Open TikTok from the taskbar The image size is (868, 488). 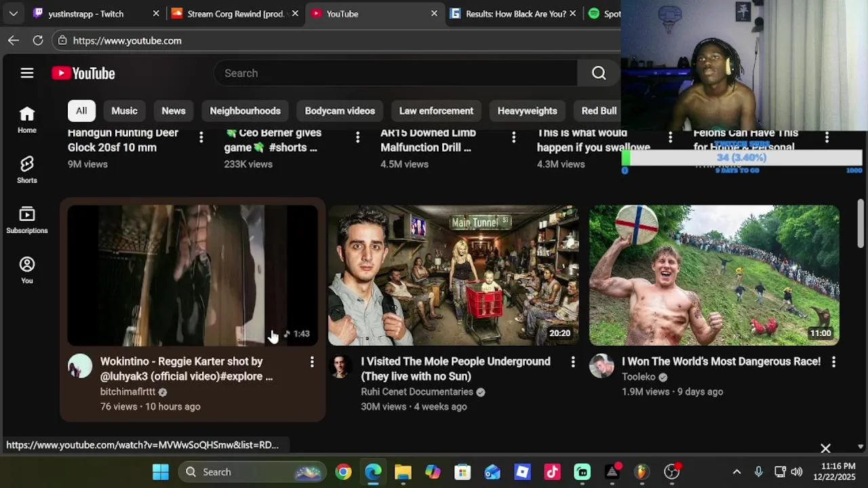tap(552, 472)
